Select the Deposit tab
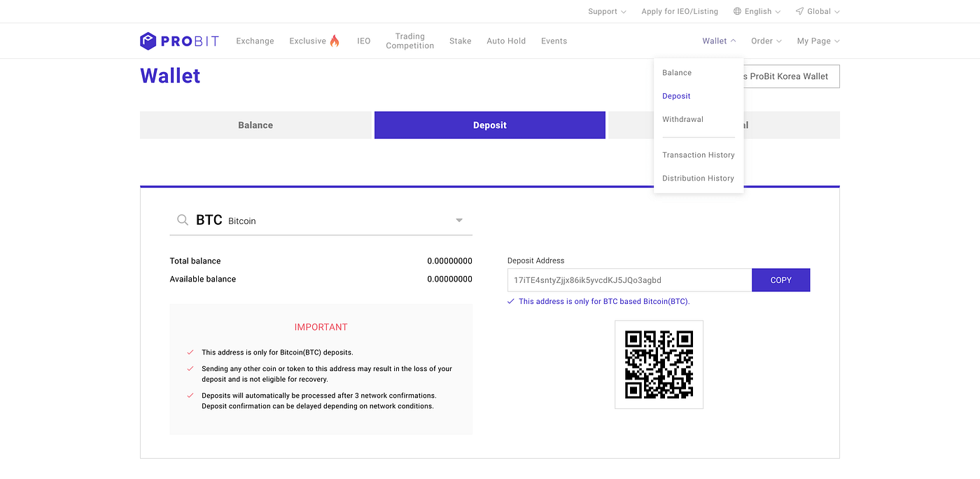980x479 pixels. pos(490,125)
